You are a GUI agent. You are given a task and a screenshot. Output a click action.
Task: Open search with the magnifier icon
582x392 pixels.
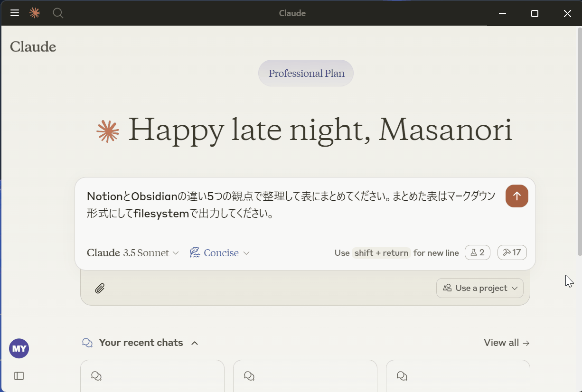(x=58, y=13)
